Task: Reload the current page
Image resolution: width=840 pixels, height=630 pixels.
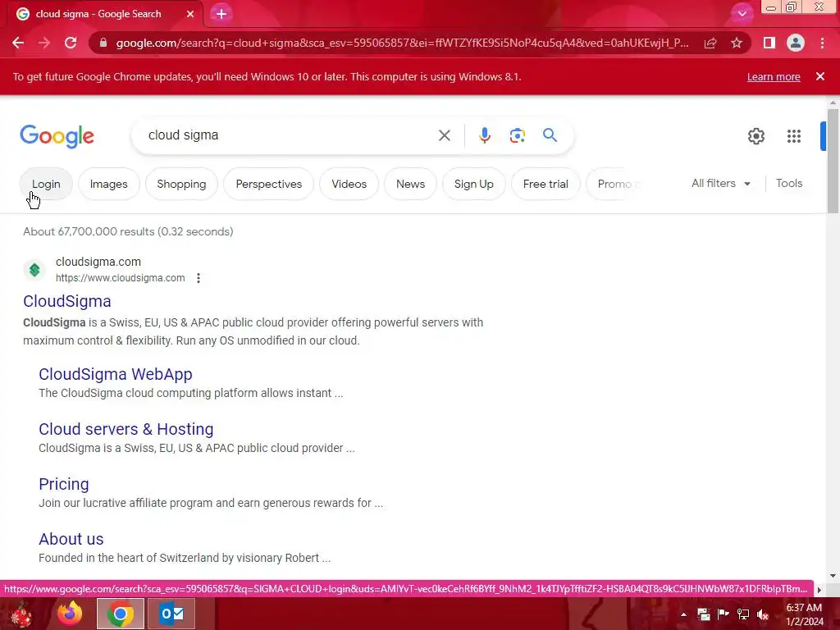Action: pos(71,43)
